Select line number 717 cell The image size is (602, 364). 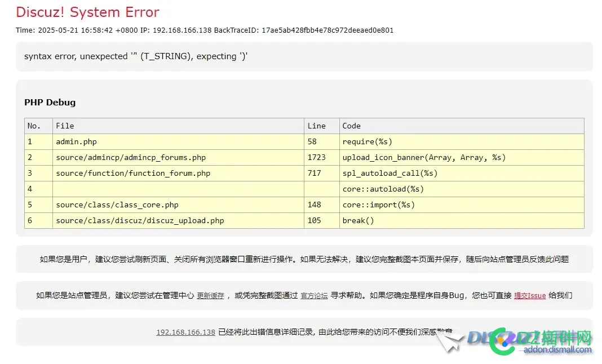click(322, 173)
